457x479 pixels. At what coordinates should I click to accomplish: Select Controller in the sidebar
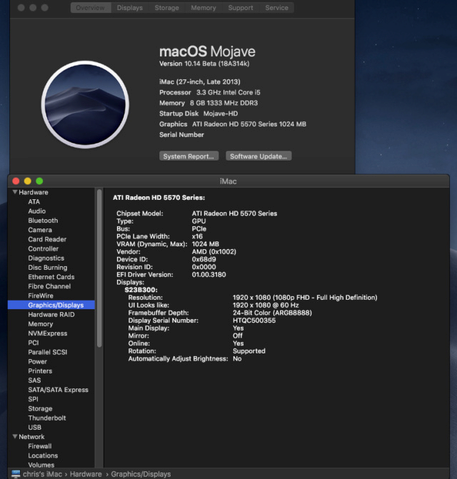click(x=43, y=249)
